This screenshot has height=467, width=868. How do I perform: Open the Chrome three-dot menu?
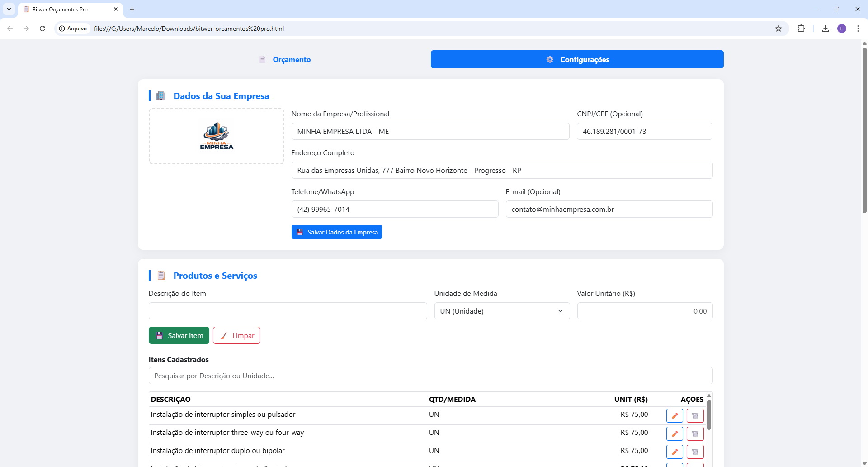858,29
